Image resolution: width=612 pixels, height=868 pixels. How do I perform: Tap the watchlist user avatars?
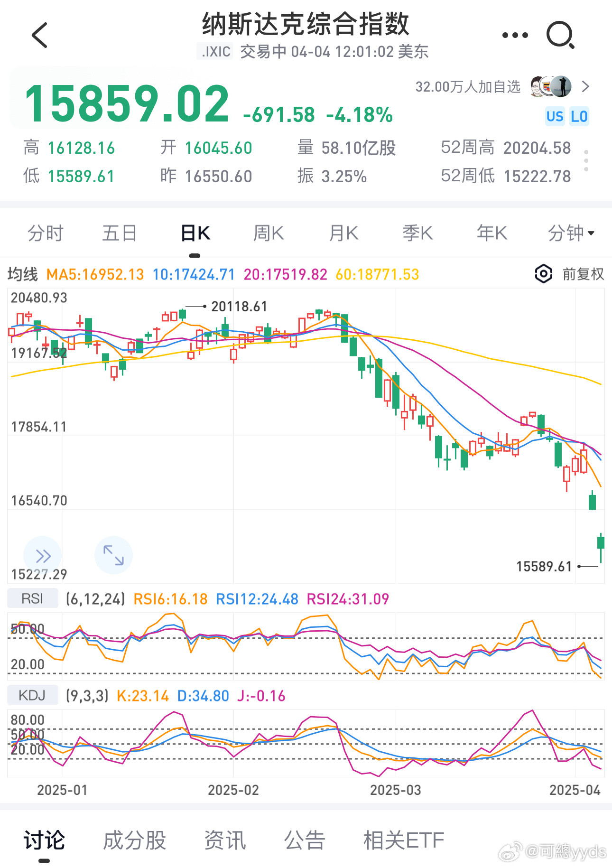(x=551, y=86)
